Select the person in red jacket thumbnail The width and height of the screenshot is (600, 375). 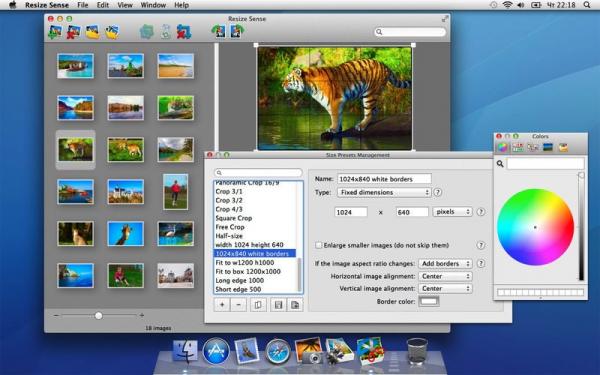pos(176,192)
